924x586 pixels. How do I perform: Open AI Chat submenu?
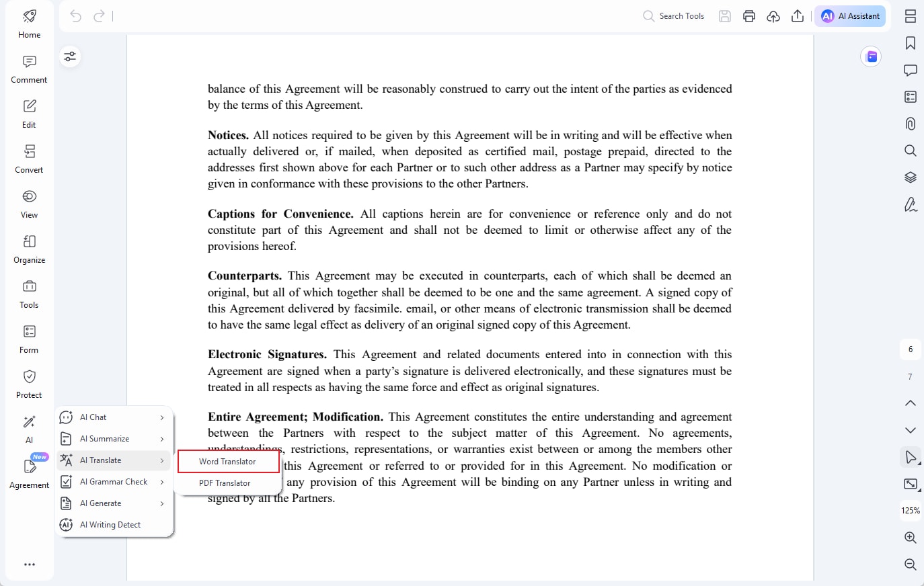[113, 417]
